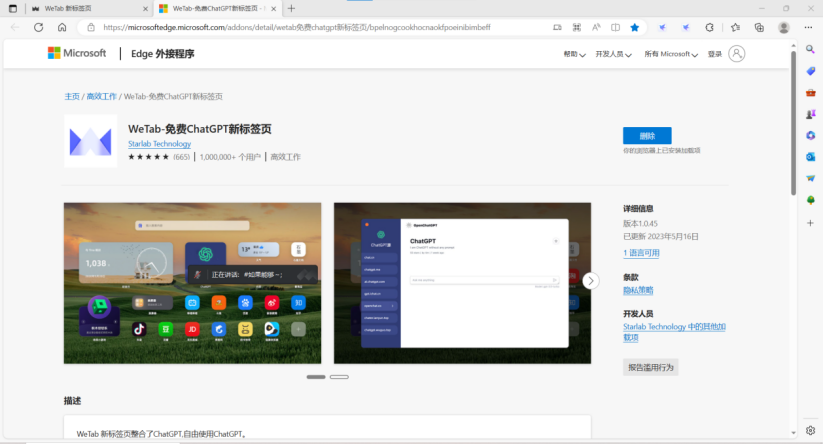Open the sidebar Games chess icon
This screenshot has height=444, width=824.
tap(810, 114)
